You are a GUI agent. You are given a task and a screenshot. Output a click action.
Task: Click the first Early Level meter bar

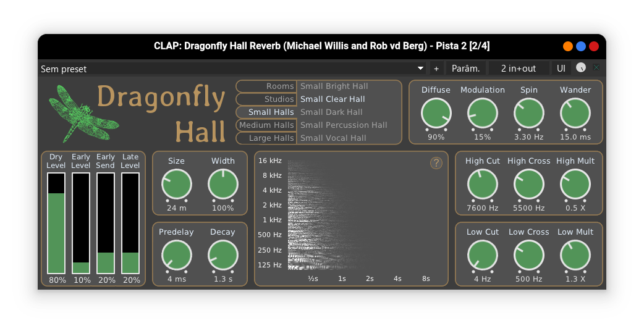pos(81,223)
